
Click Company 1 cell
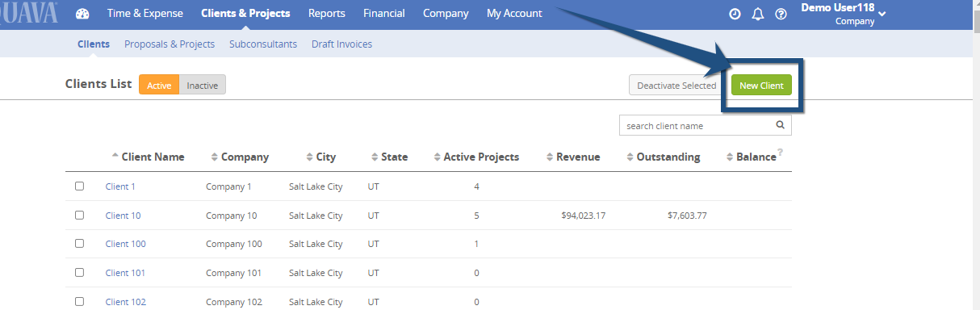228,186
